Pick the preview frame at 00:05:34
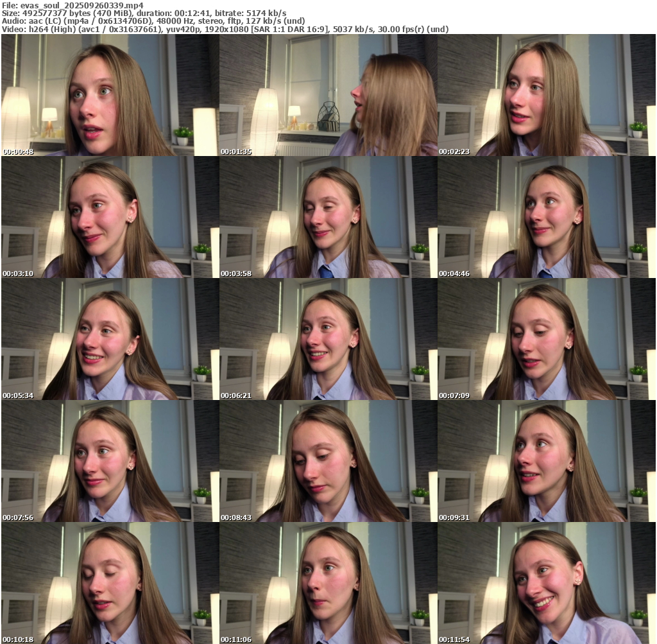657x644 pixels. coord(110,339)
